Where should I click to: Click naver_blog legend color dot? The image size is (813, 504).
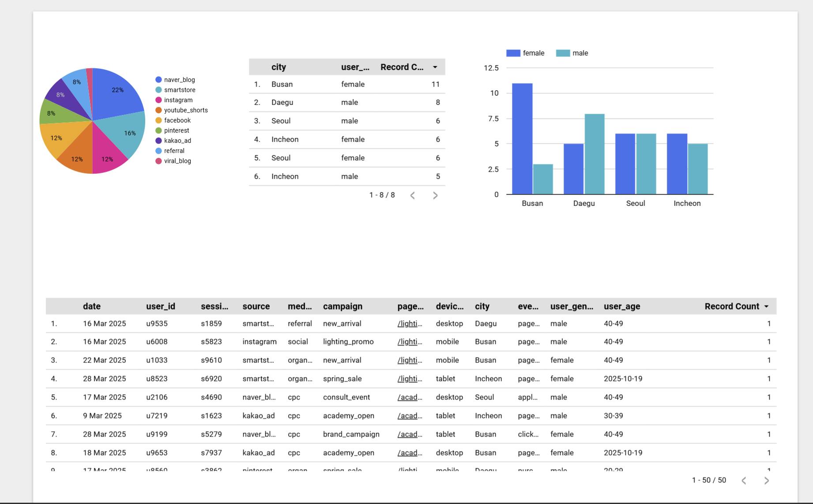[158, 80]
